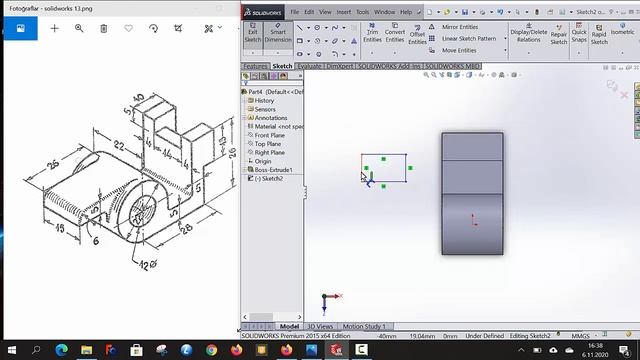The height and width of the screenshot is (360, 640).
Task: Select Front Plane in the feature tree
Action: click(x=269, y=135)
